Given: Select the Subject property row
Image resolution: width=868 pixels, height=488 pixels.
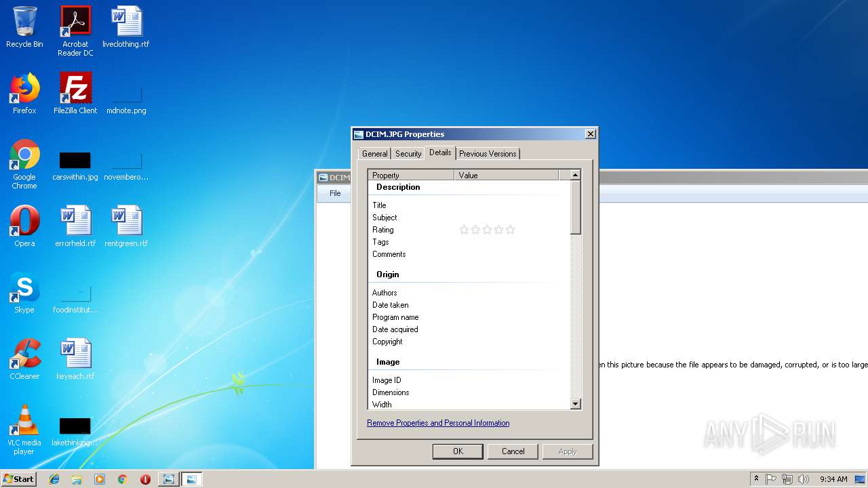Looking at the screenshot, I should click(469, 218).
